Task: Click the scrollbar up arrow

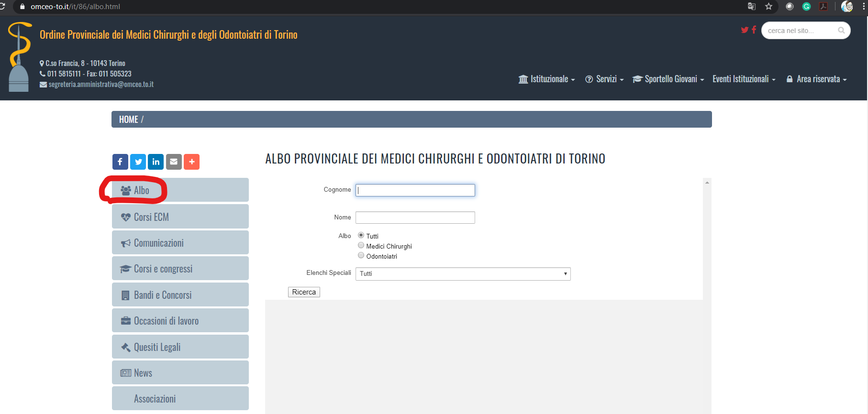Action: pyautogui.click(x=707, y=183)
